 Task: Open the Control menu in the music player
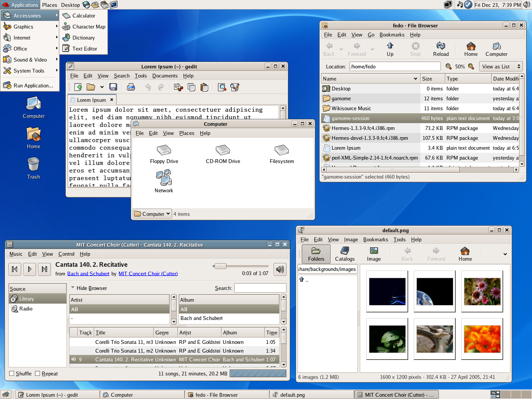point(66,254)
